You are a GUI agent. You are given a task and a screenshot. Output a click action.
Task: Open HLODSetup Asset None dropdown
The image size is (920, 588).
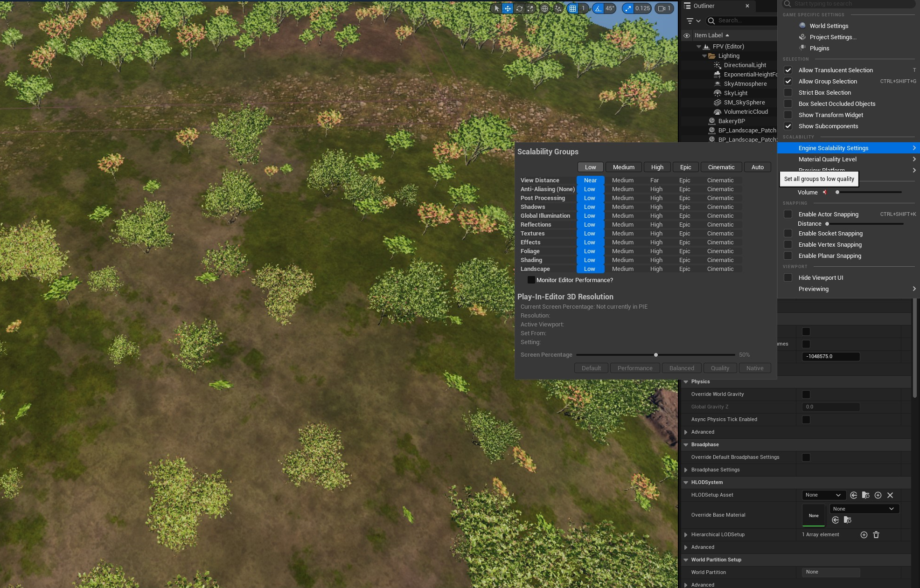pos(822,495)
